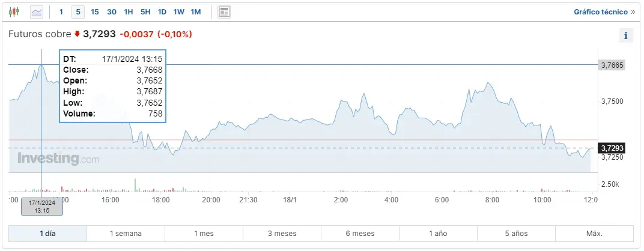Click the Investing.com watermark logo

[x=58, y=159]
